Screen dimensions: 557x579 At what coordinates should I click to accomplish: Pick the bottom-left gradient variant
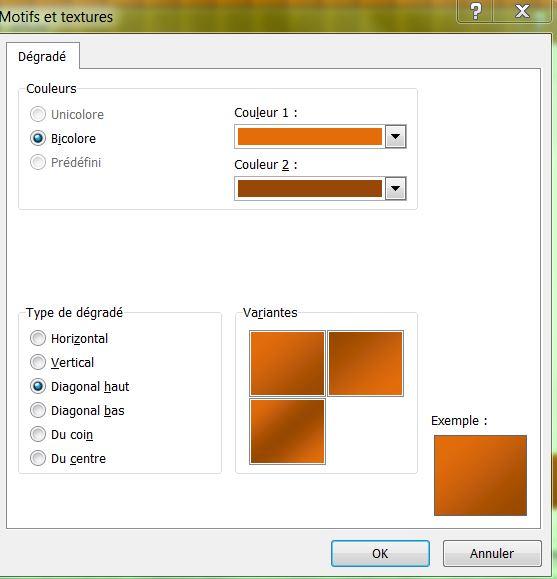pos(287,431)
